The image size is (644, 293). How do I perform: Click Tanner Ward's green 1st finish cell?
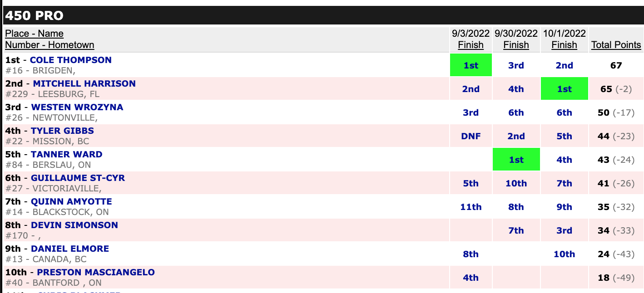pos(516,160)
